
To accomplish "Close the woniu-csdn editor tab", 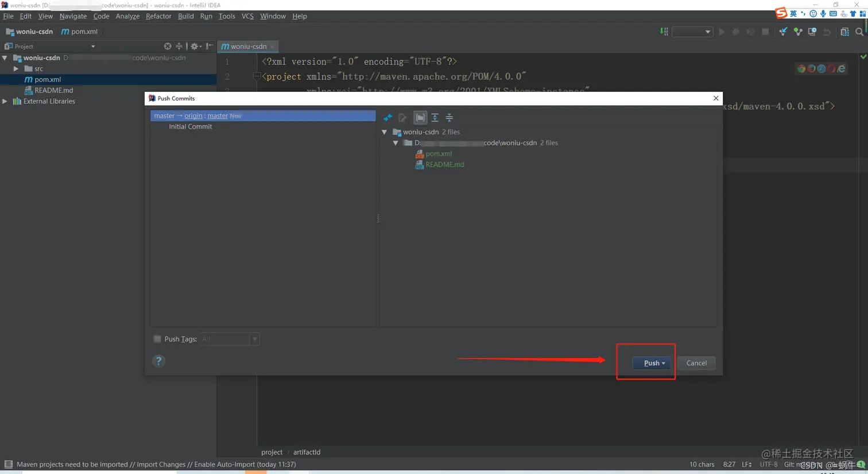I will click(x=273, y=47).
